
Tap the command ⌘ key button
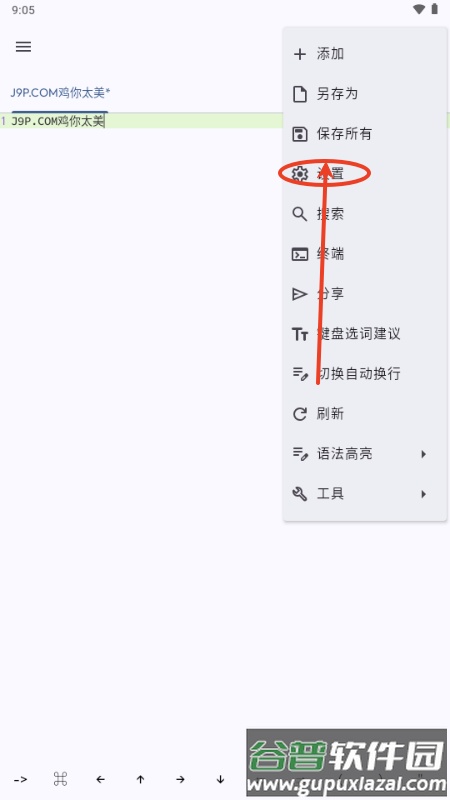60,779
